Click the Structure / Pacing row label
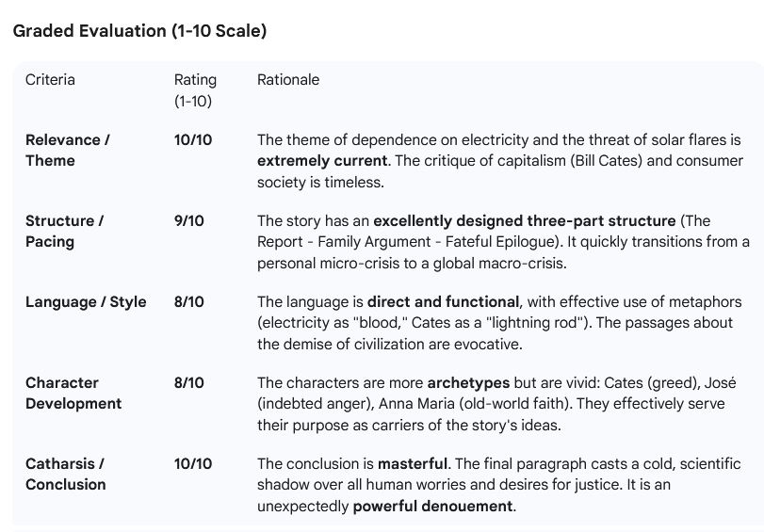The width and height of the screenshot is (764, 532). [64, 231]
